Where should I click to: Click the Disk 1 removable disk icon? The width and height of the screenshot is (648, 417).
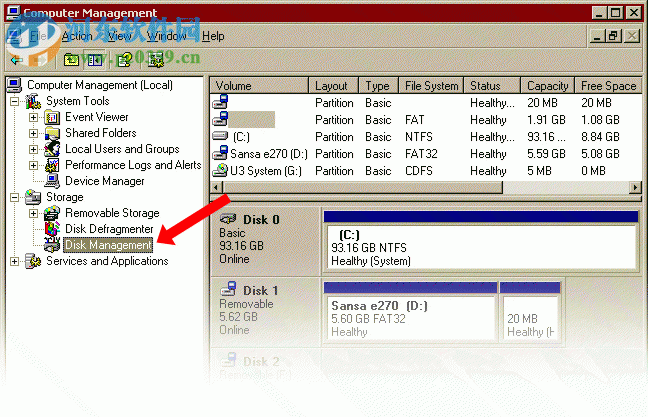pyautogui.click(x=228, y=289)
